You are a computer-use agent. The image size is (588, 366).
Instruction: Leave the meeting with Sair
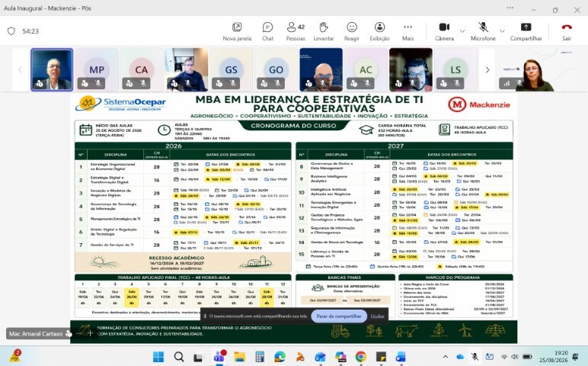coord(567,31)
